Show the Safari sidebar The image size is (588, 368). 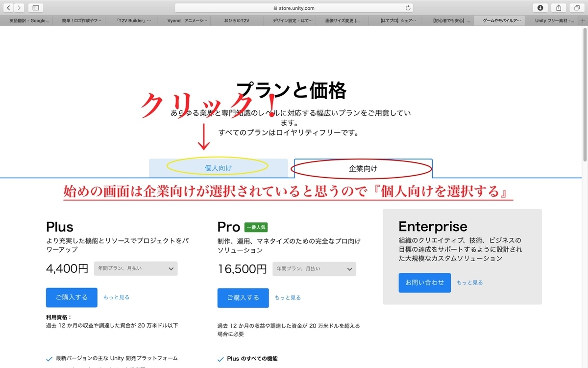click(x=36, y=8)
